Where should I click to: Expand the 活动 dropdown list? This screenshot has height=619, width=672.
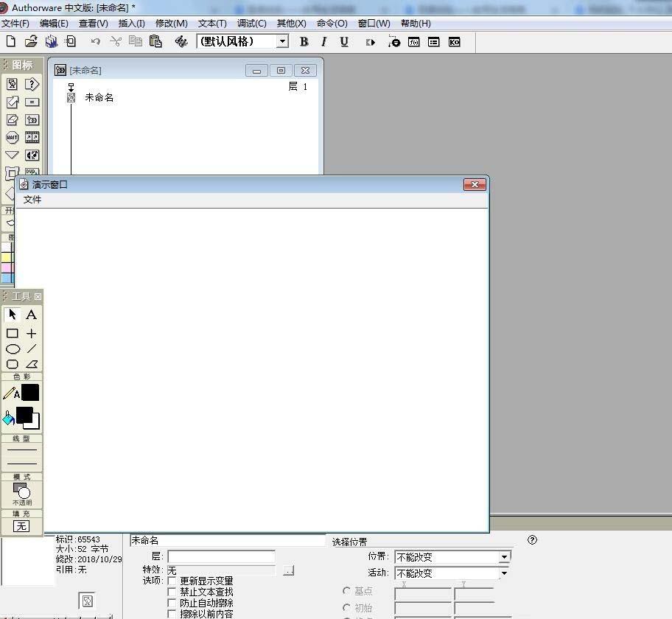504,573
